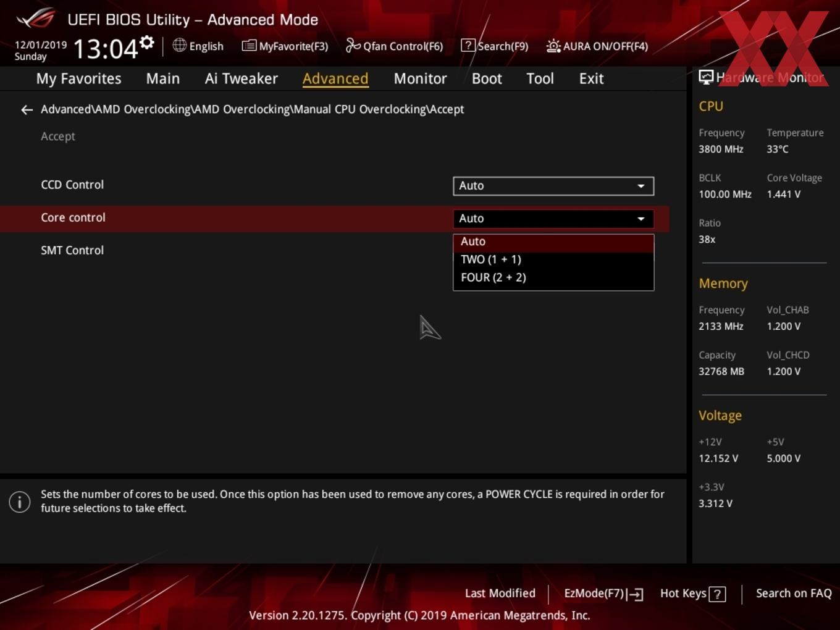Open the Monitor tab
Screen dimensions: 840x630
(420, 78)
